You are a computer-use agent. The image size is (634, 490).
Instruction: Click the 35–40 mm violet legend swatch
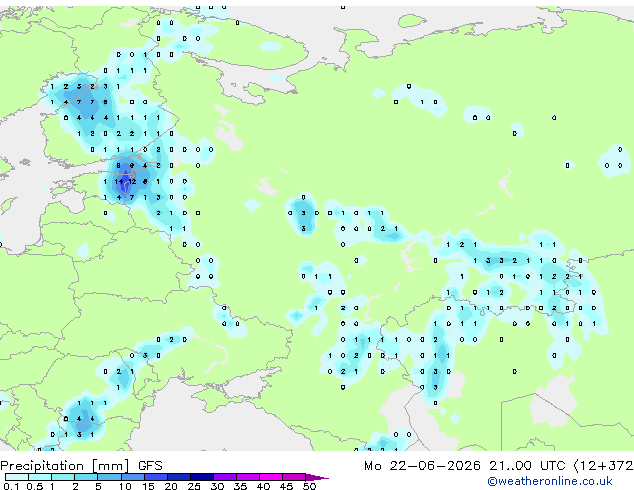coord(248,477)
